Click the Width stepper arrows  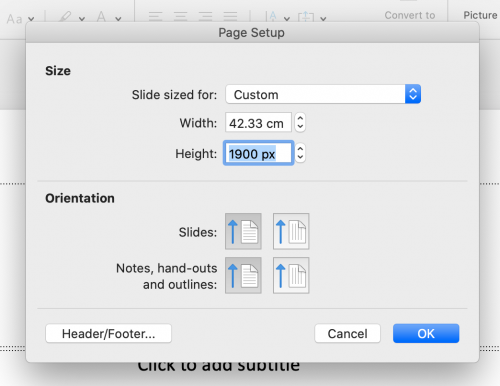[300, 122]
